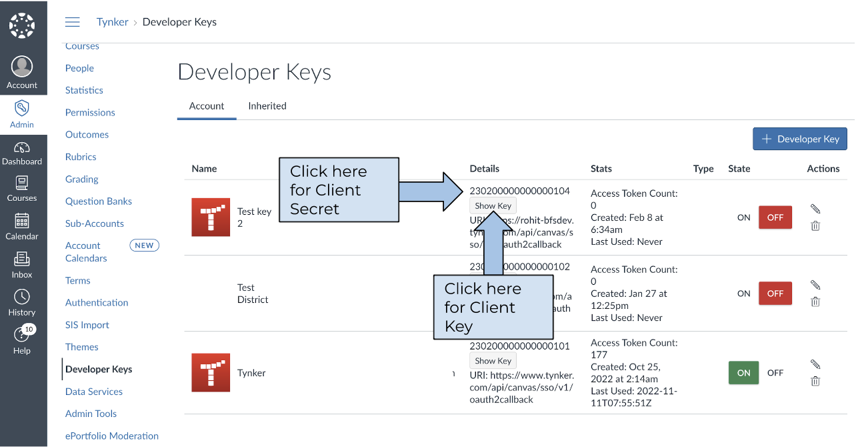Set Test District key state to OFF
The image size is (868, 447).
point(775,294)
